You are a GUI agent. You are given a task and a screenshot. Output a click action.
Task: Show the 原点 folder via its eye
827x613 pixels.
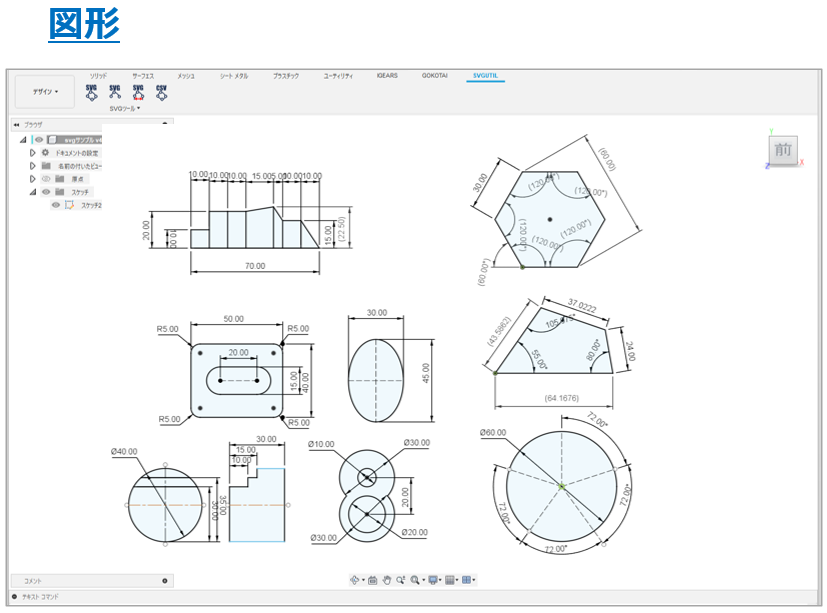pos(46,179)
